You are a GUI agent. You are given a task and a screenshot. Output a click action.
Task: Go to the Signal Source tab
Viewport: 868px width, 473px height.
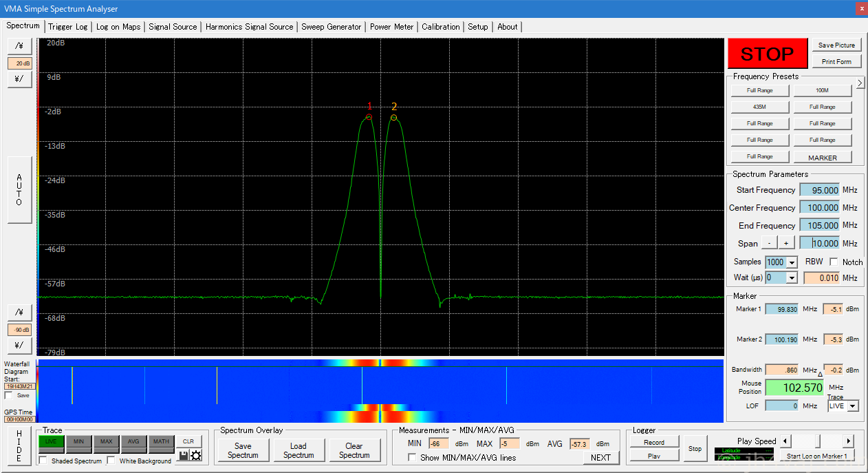click(173, 27)
